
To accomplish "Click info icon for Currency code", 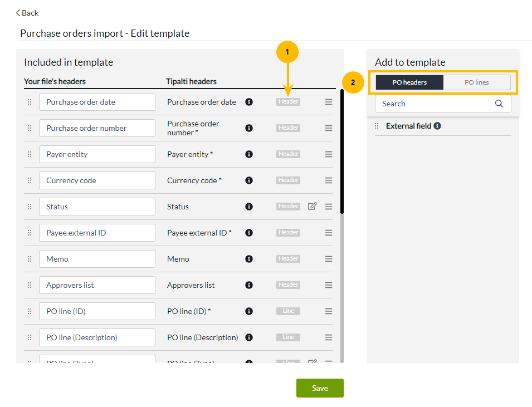I will click(x=249, y=180).
